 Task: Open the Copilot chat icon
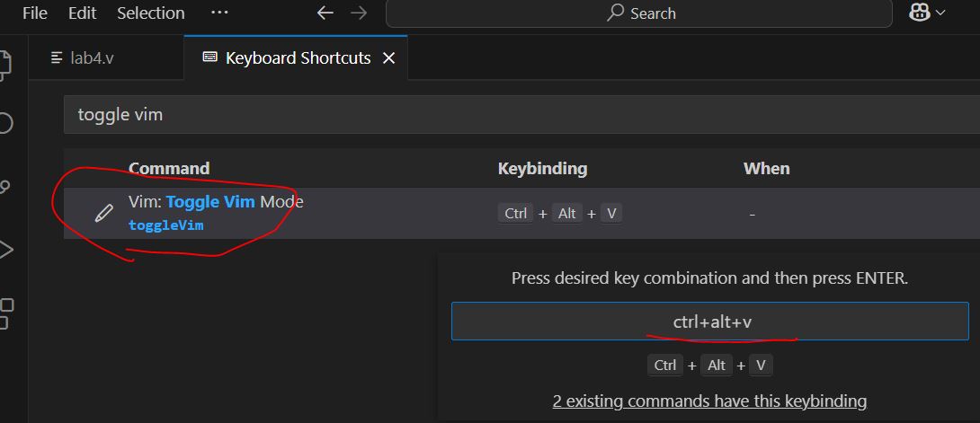919,13
